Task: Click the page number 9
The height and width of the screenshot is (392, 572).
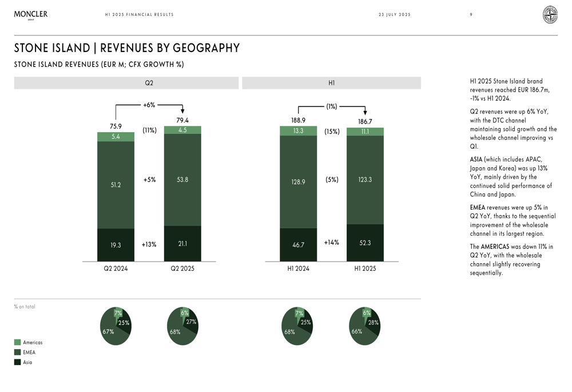Action: (471, 15)
